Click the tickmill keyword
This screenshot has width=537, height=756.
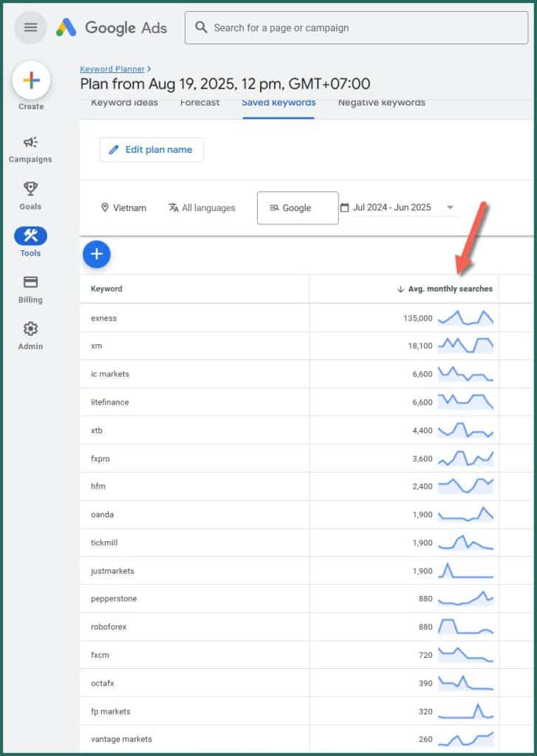click(104, 543)
